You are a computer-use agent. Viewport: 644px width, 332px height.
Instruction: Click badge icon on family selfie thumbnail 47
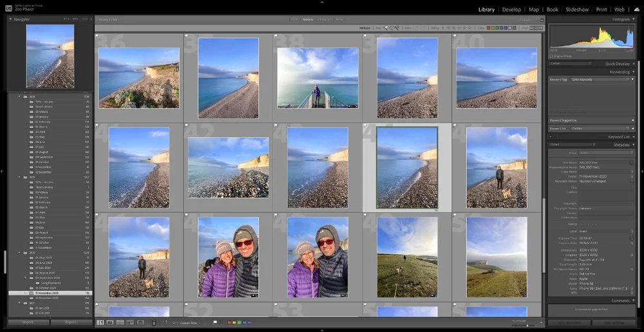(x=254, y=295)
